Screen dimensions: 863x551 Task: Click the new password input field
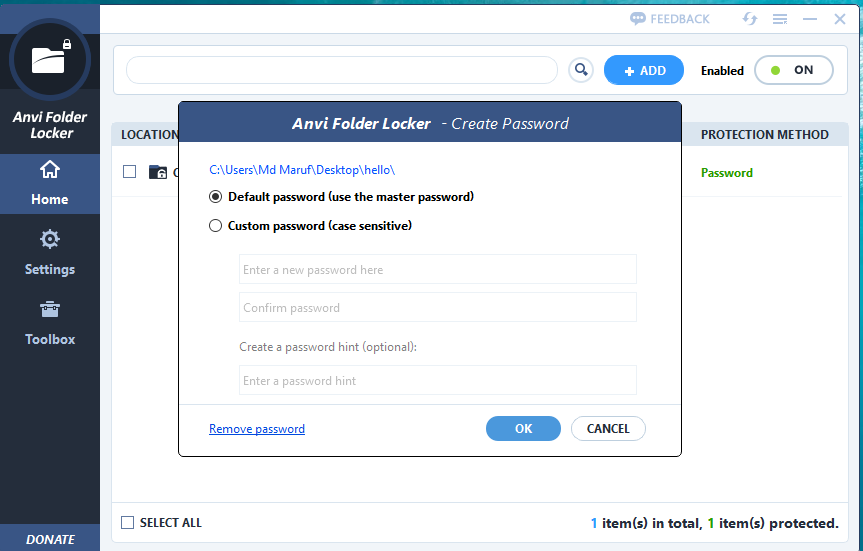click(x=437, y=270)
